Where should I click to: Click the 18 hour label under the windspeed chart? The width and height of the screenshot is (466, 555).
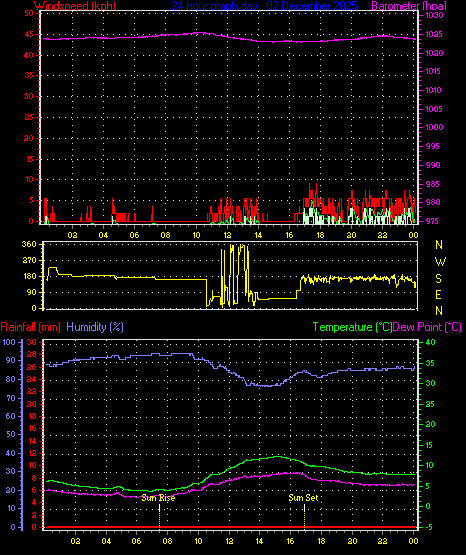point(320,235)
